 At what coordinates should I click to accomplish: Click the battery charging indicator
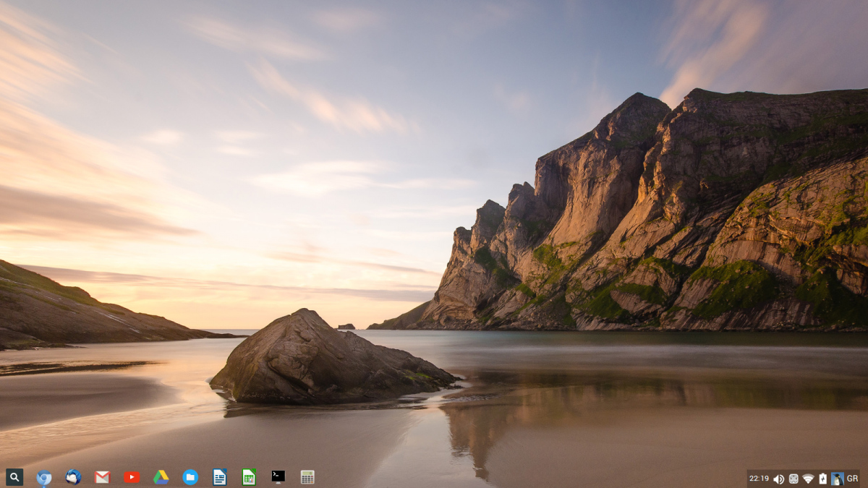pyautogui.click(x=822, y=479)
